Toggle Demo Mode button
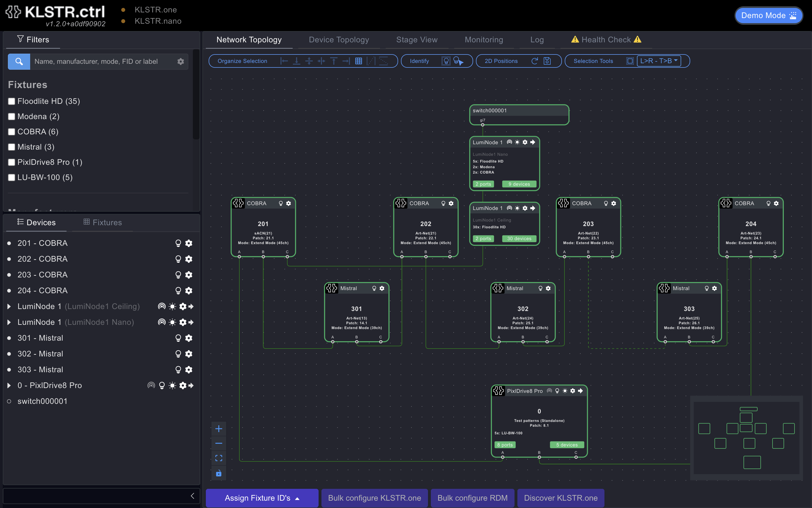 (769, 16)
